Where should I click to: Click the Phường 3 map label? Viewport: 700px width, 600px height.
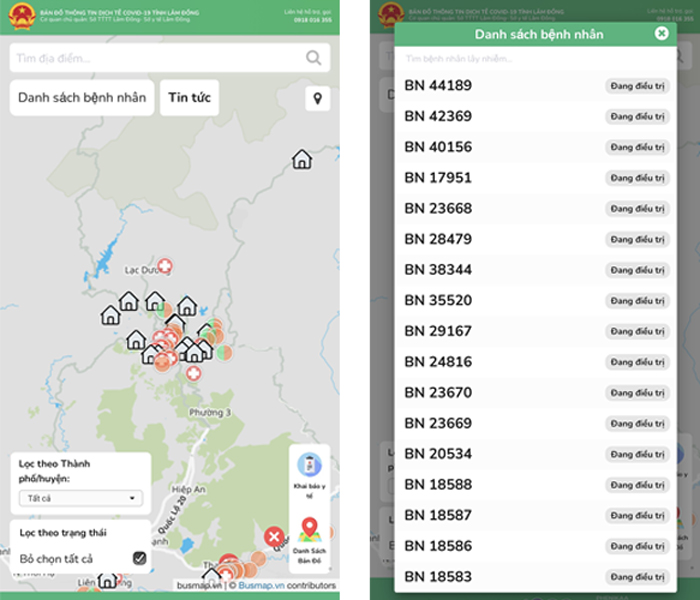[210, 412]
